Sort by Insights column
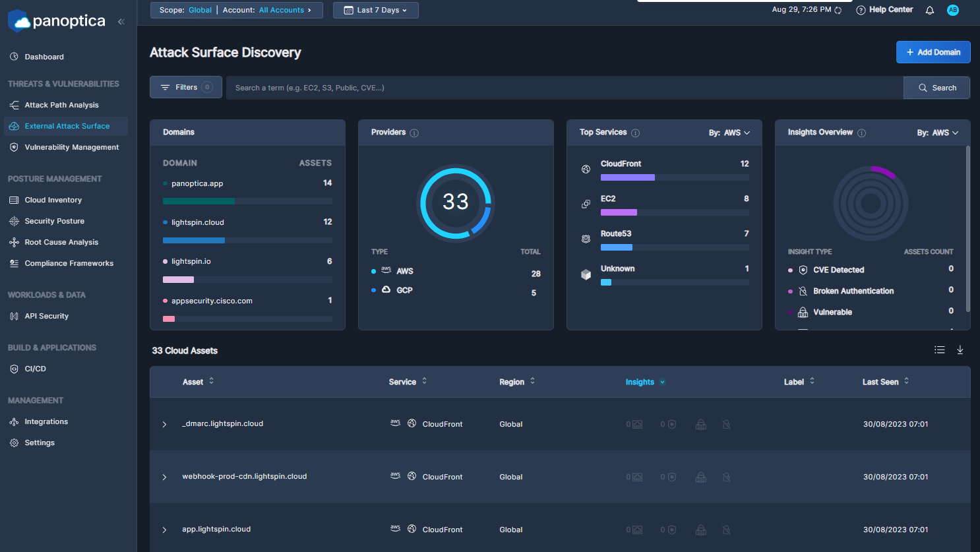This screenshot has height=552, width=980. 646,382
